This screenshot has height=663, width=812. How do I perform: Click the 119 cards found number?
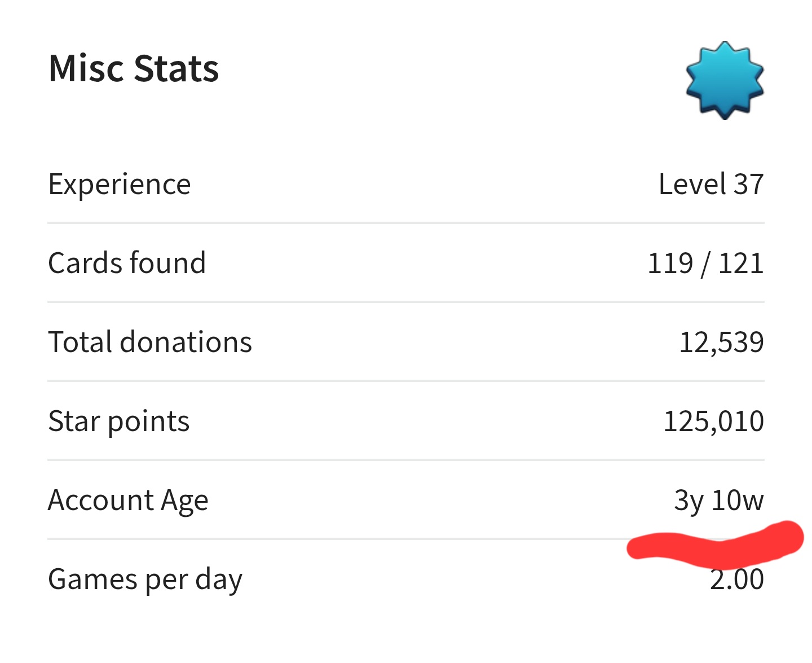coord(670,264)
